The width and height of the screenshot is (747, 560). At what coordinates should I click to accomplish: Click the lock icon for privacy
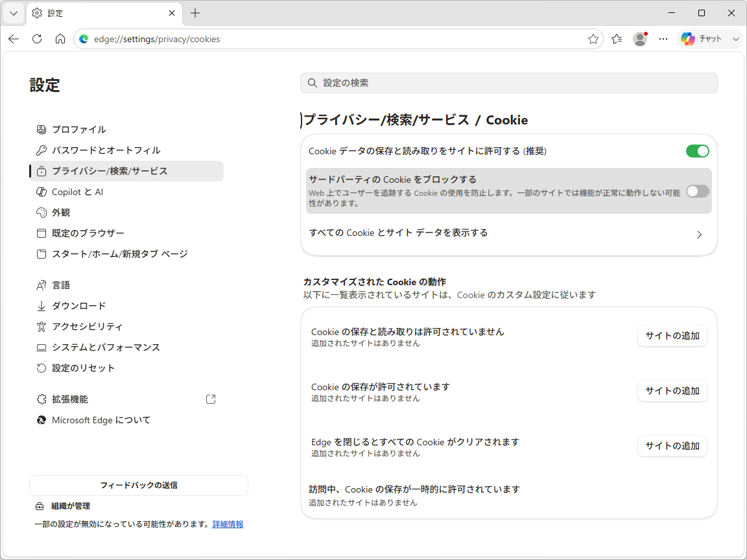[41, 171]
